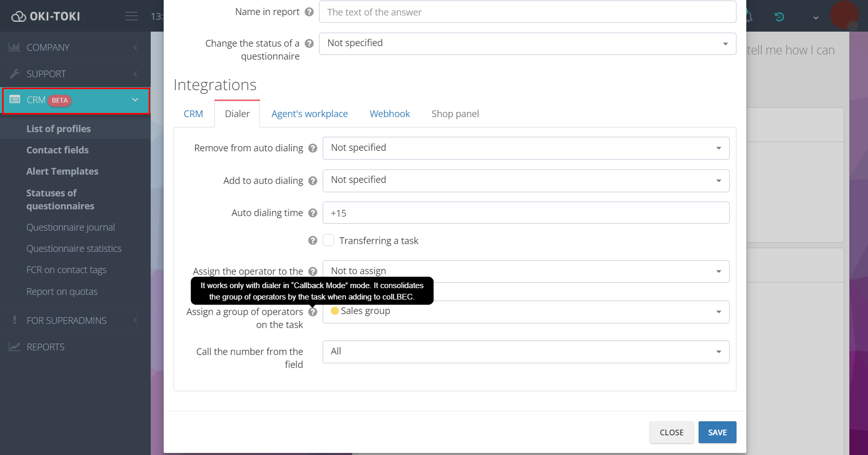Click help icon beside Auto dialing time
The height and width of the screenshot is (455, 868).
pyautogui.click(x=313, y=213)
